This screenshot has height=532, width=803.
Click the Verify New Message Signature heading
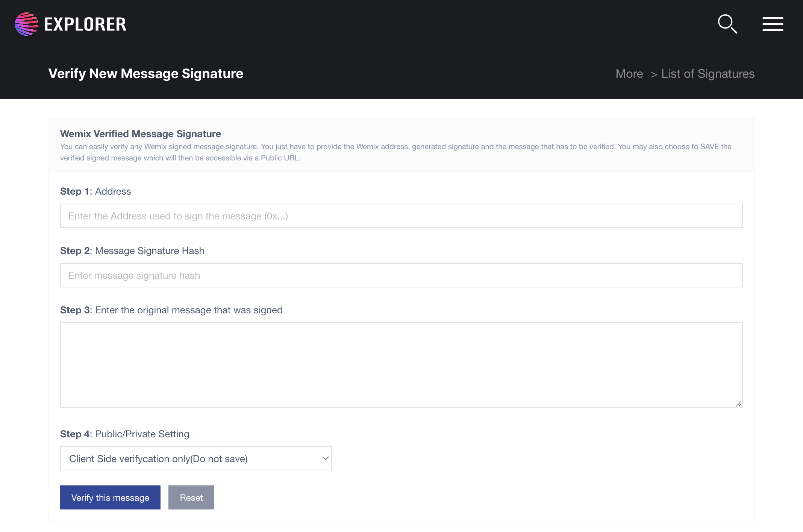tap(145, 74)
